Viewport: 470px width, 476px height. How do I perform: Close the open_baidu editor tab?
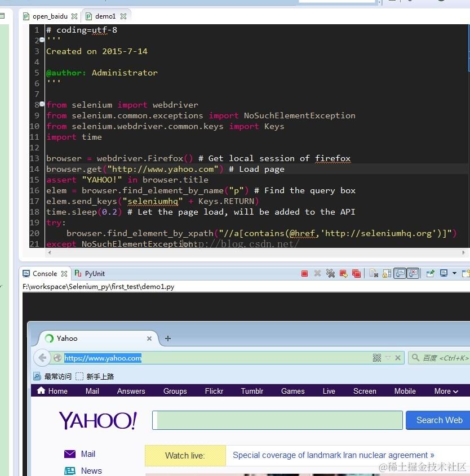[x=74, y=16]
